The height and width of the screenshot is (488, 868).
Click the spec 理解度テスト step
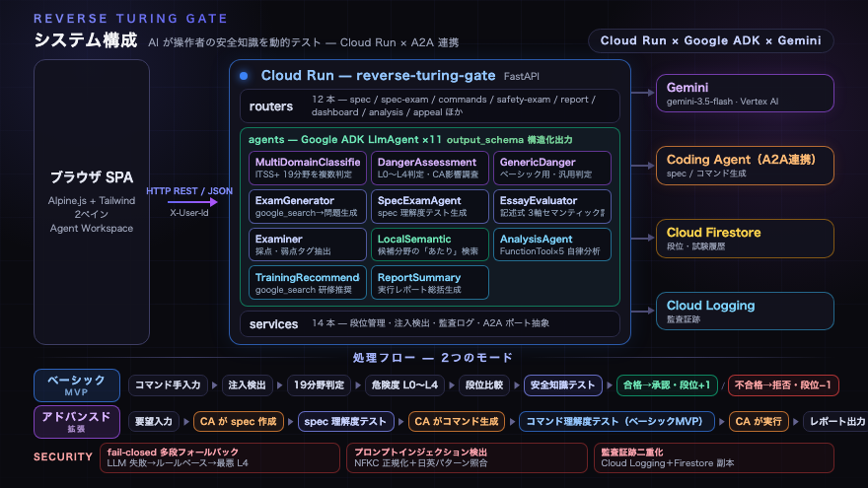345,422
